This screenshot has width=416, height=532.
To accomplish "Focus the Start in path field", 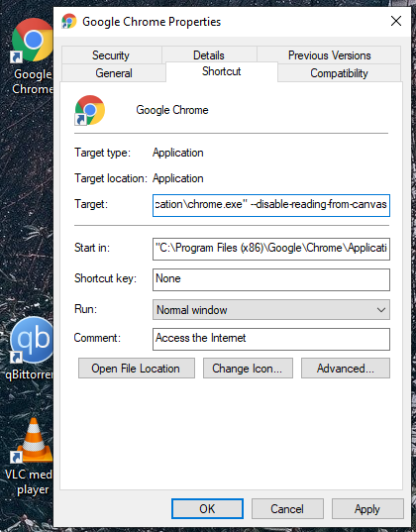I will pos(271,249).
